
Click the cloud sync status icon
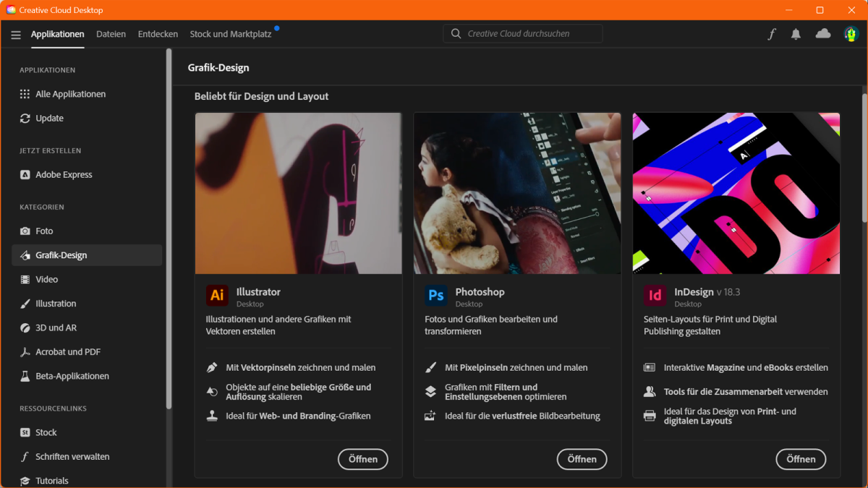823,33
